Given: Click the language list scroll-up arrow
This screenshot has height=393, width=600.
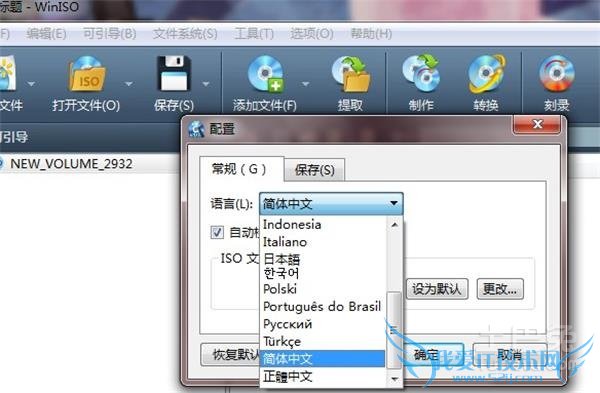Looking at the screenshot, I should coord(395,225).
